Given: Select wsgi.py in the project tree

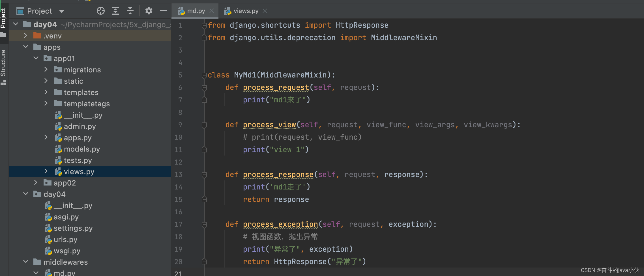Looking at the screenshot, I should 90,251.
